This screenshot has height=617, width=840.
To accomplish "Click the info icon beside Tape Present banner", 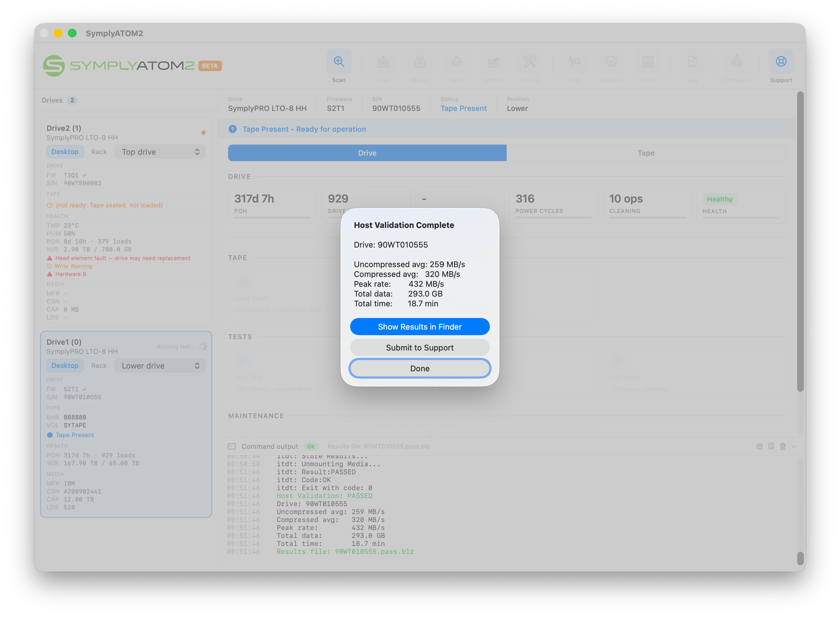I will point(232,129).
